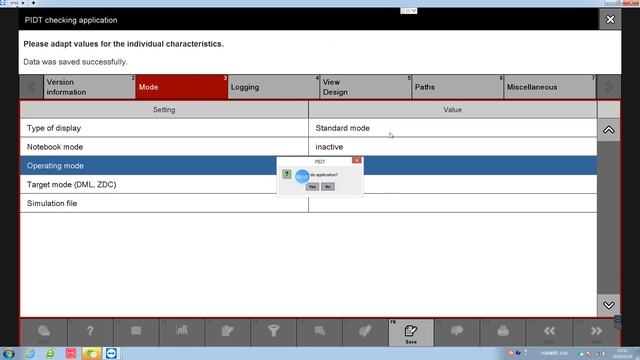Click the Value column header
Image resolution: width=640 pixels, height=360 pixels.
pos(453,110)
